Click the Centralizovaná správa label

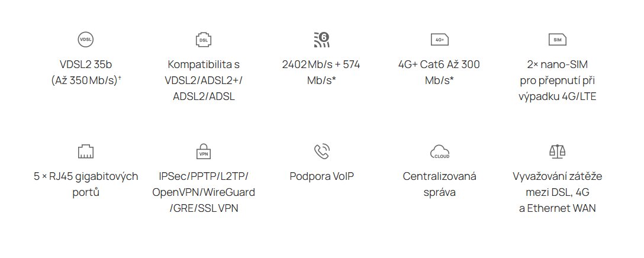point(439,184)
